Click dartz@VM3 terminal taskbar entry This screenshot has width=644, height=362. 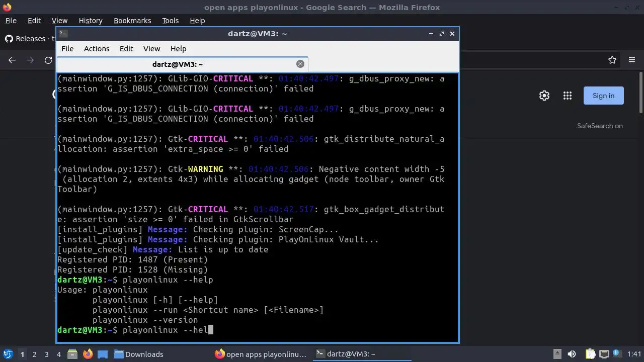coord(361,354)
